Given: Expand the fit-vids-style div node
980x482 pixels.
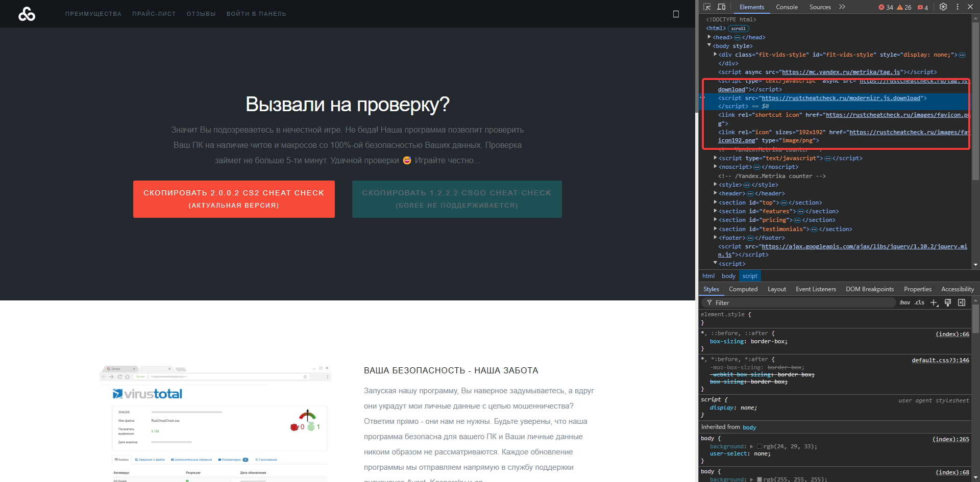Looking at the screenshot, I should (715, 54).
